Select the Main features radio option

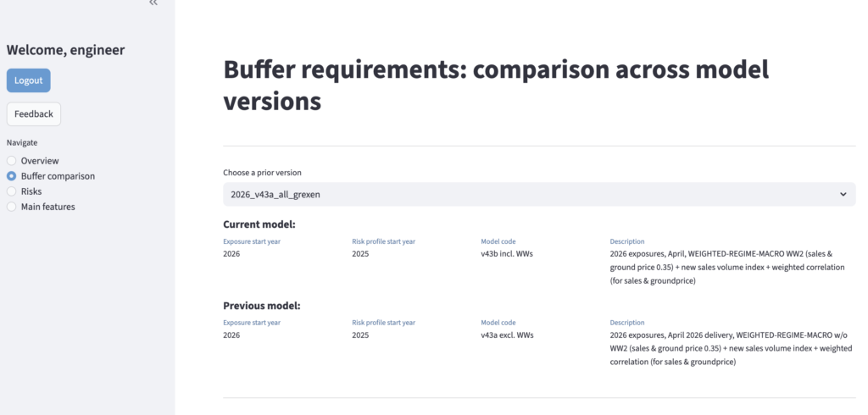pyautogui.click(x=12, y=207)
